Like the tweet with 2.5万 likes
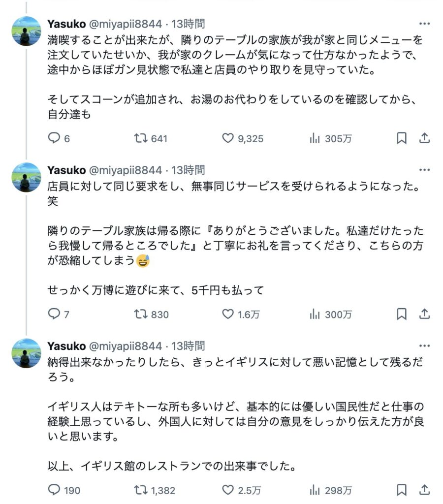 (x=227, y=490)
